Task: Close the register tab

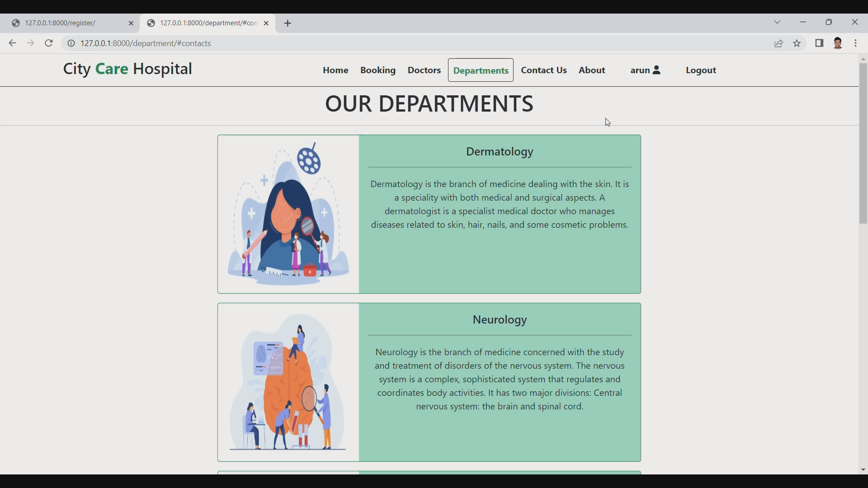Action: pos(132,23)
